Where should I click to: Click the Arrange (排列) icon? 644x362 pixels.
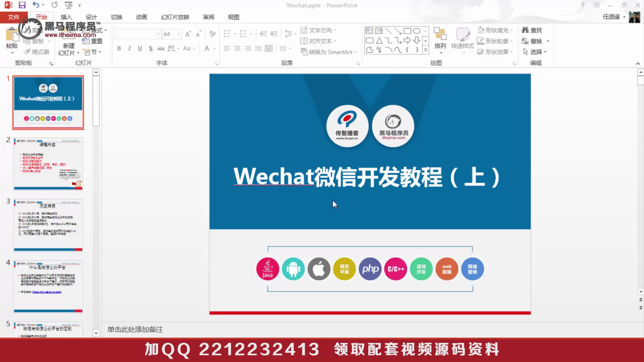click(440, 40)
